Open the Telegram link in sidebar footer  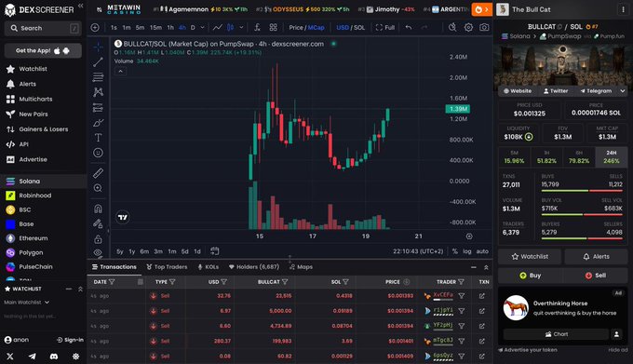tap(32, 357)
